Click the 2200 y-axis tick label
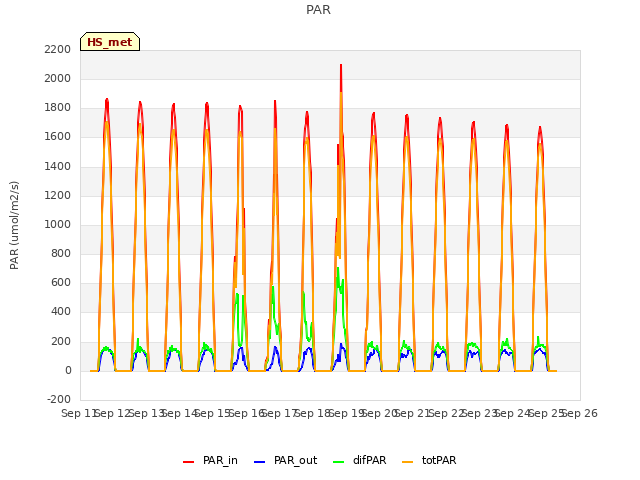Image resolution: width=640 pixels, height=480 pixels. [x=58, y=49]
